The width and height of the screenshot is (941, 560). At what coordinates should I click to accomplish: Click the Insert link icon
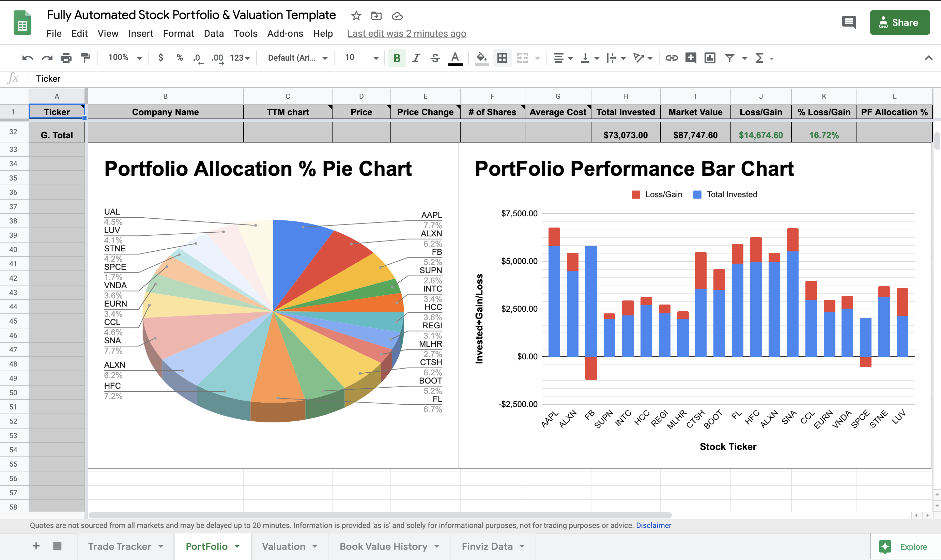[x=671, y=58]
